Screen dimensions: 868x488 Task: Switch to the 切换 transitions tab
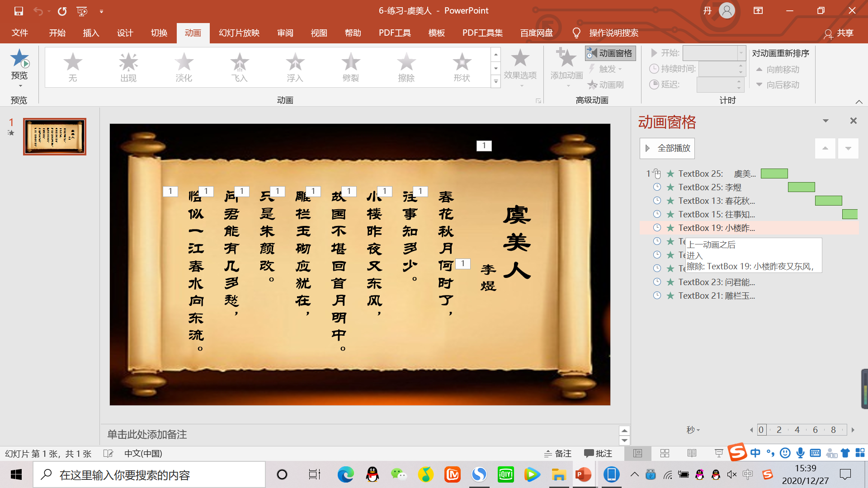click(x=159, y=33)
